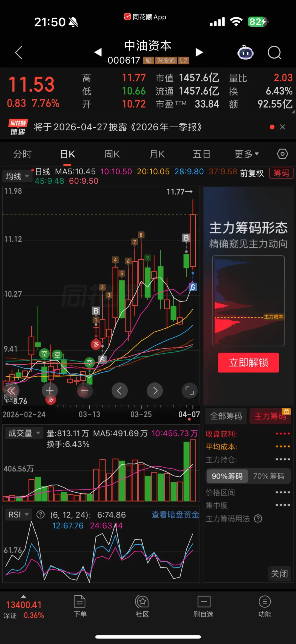Tap the current price 11.53

32,84
